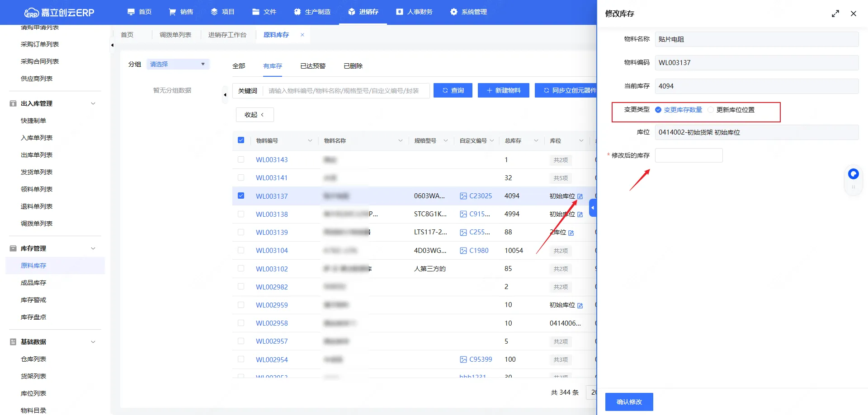868x415 pixels.
Task: Collapse the 出入库管理 sidebar section
Action: (93, 103)
